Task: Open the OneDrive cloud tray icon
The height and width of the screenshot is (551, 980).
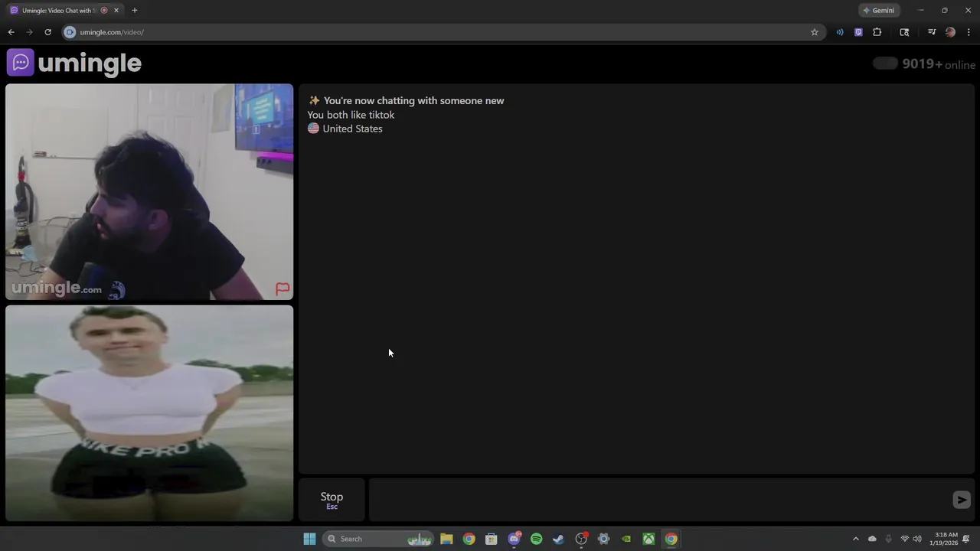Action: 872,539
